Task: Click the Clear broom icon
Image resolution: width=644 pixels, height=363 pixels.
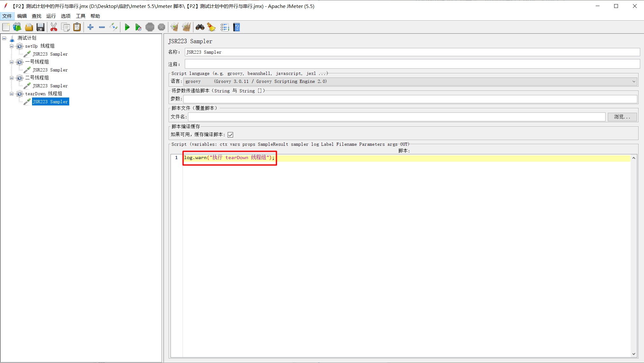Action: pyautogui.click(x=174, y=27)
